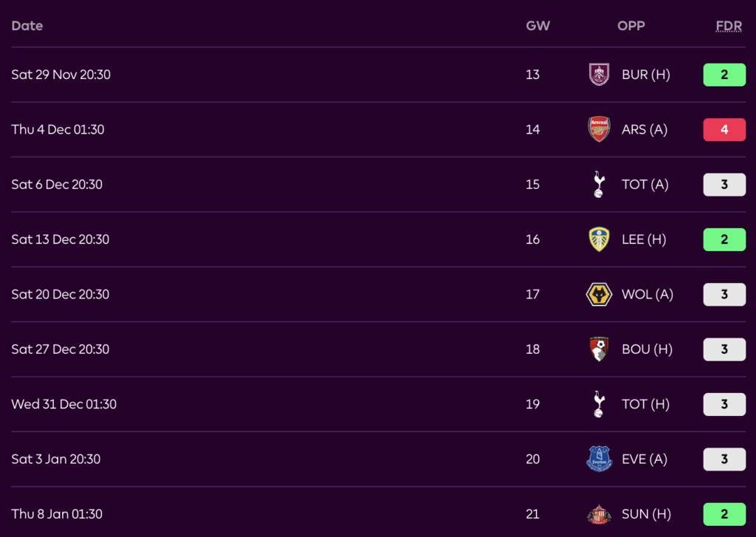Click the Wolves club crest icon
This screenshot has width=756, height=537.
599,295
